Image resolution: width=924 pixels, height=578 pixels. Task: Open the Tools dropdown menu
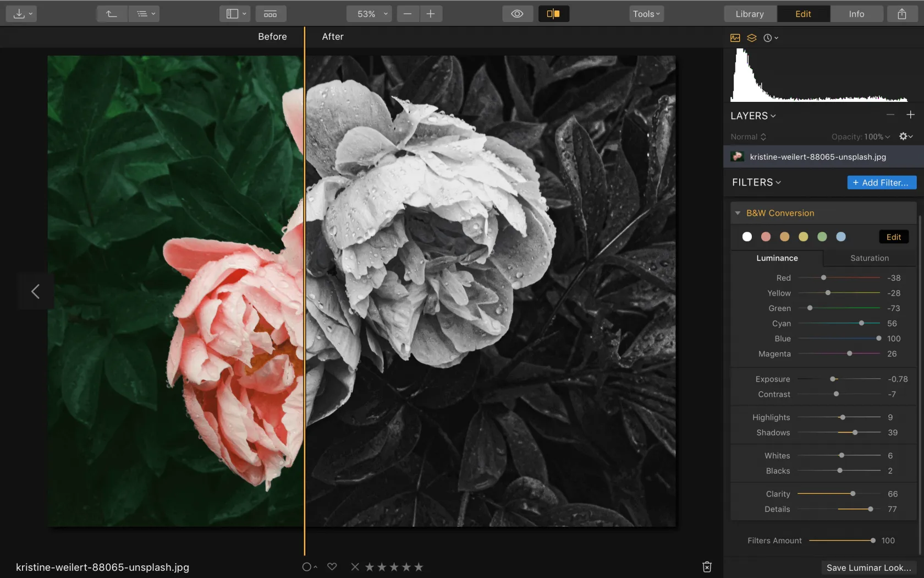pyautogui.click(x=646, y=14)
